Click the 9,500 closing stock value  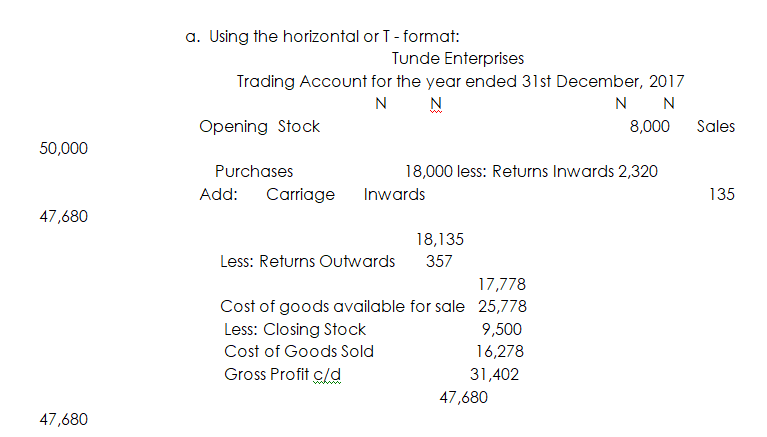[x=502, y=329]
